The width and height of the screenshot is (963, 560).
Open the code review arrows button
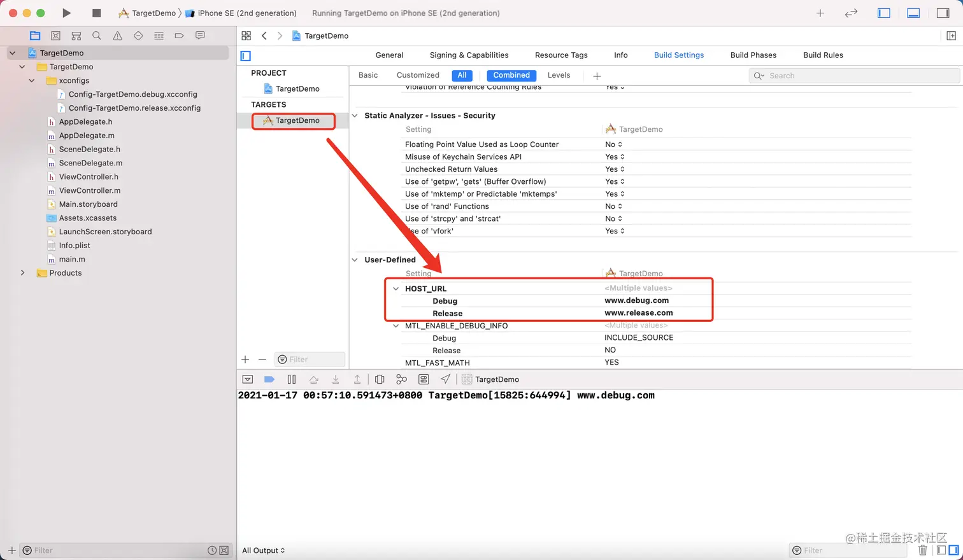pyautogui.click(x=851, y=13)
